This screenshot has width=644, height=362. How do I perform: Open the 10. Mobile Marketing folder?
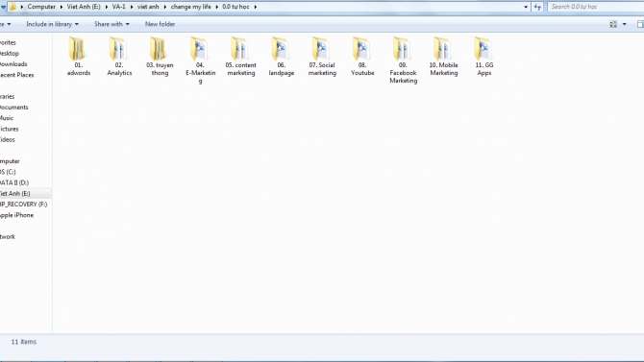pyautogui.click(x=443, y=56)
